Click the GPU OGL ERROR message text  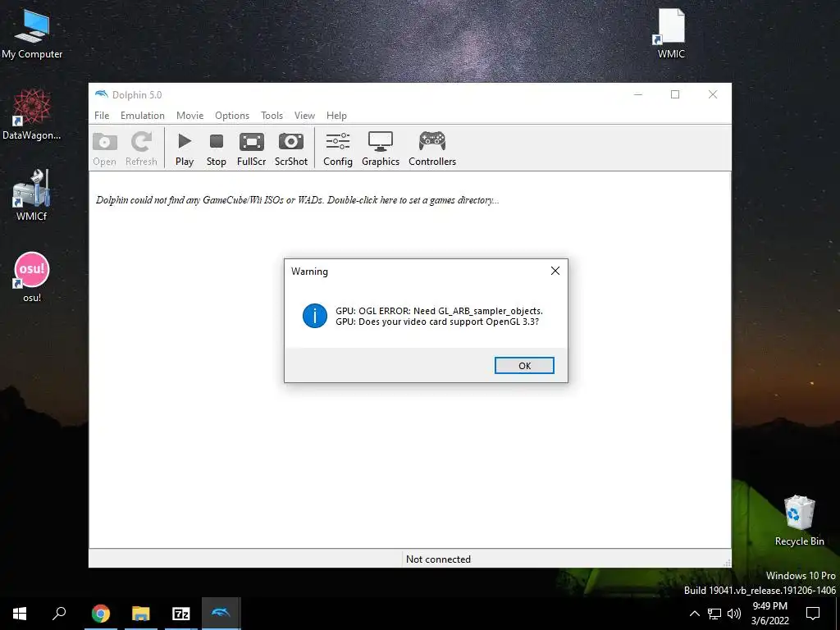click(x=440, y=311)
